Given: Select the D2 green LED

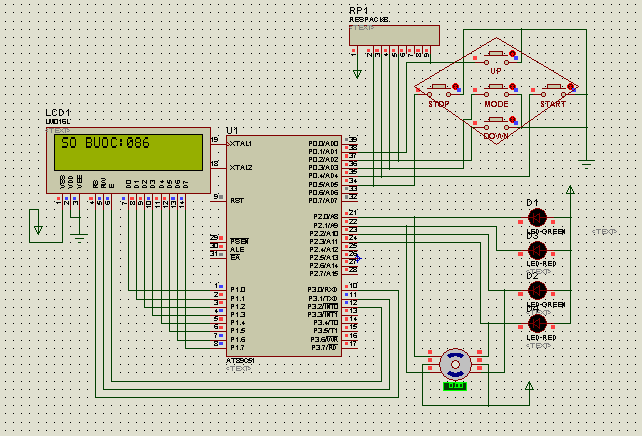Looking at the screenshot, I should pos(538,290).
